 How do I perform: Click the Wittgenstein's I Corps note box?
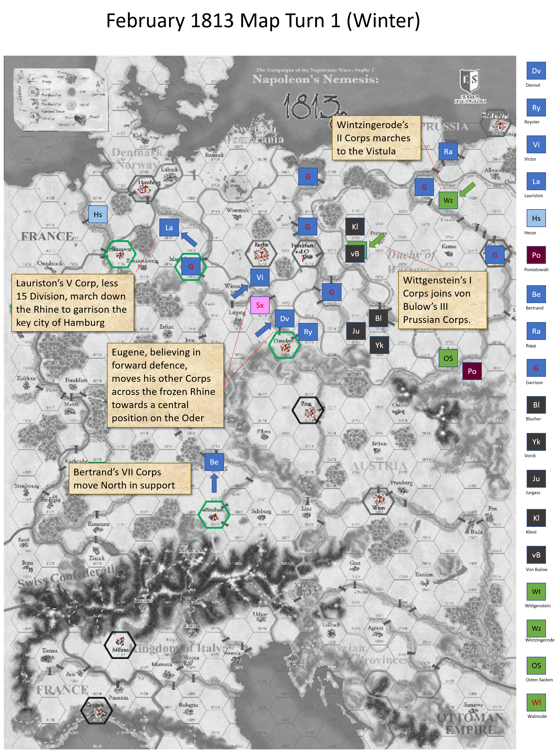point(442,300)
